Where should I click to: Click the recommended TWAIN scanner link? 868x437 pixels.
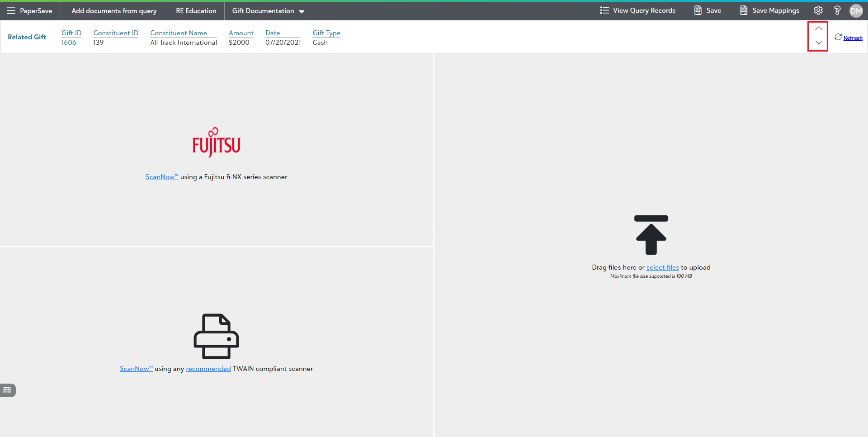click(208, 369)
